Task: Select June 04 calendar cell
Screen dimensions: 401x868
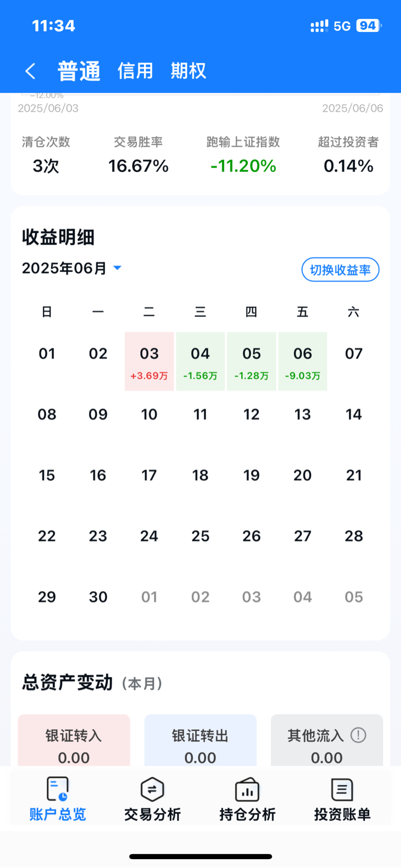Action: 200,361
